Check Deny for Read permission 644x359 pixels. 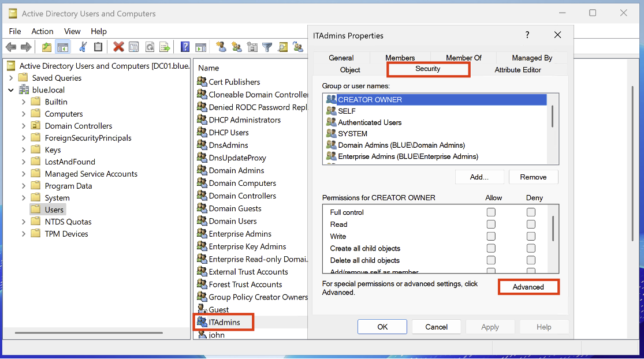click(531, 225)
